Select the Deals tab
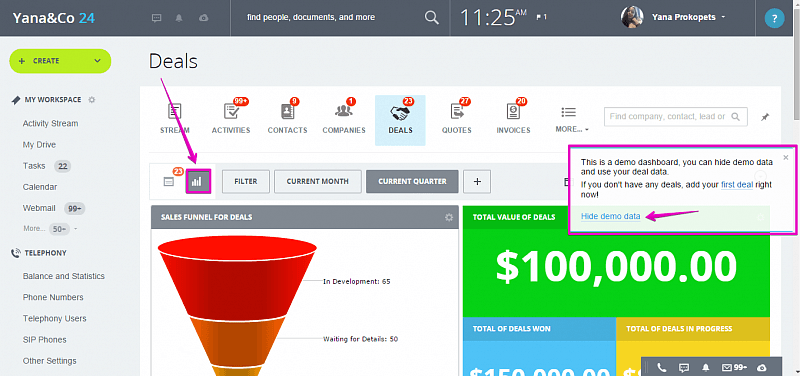Image resolution: width=800 pixels, height=376 pixels. click(400, 120)
